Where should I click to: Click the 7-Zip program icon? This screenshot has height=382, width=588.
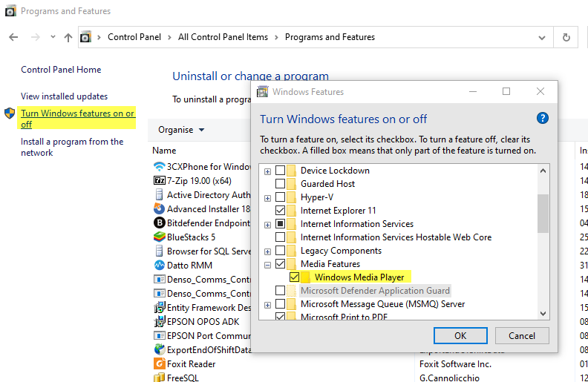point(160,180)
